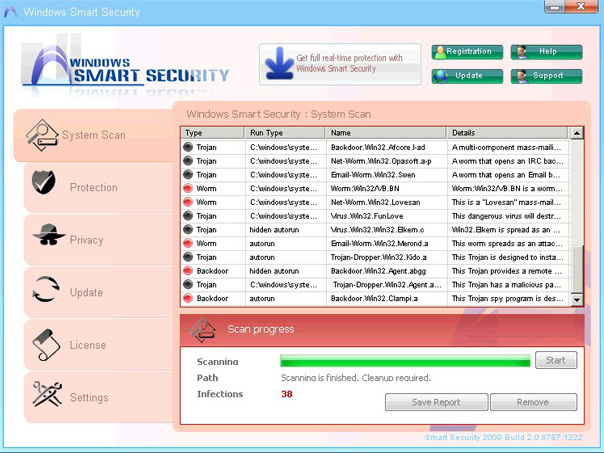Click the blue download arrow icon
The height and width of the screenshot is (453, 604).
280,64
